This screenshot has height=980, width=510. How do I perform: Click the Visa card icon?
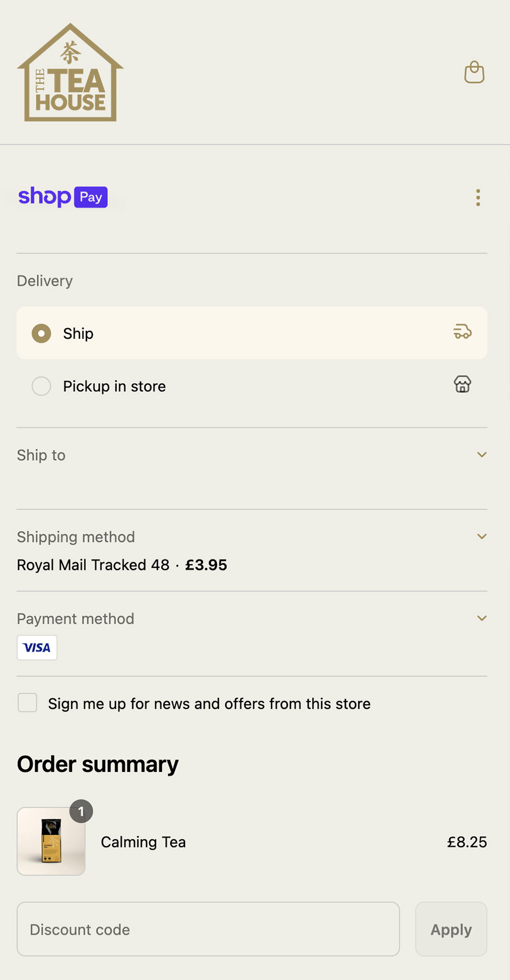[37, 648]
